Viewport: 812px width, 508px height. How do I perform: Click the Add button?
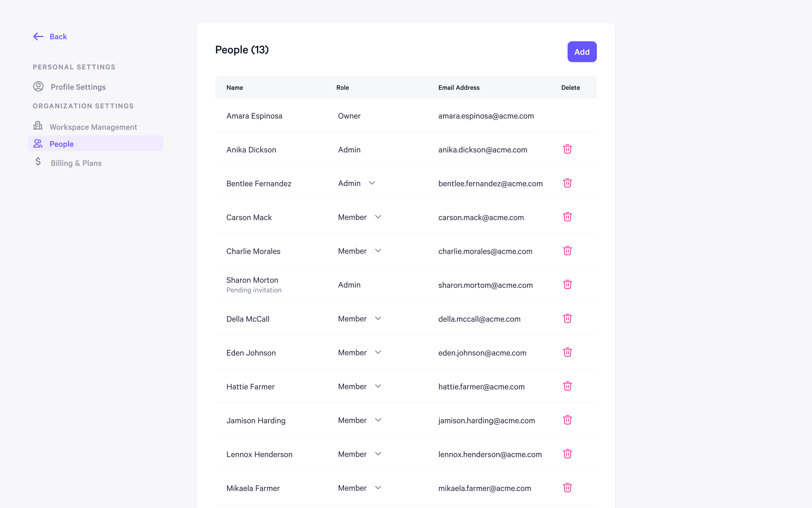[582, 52]
